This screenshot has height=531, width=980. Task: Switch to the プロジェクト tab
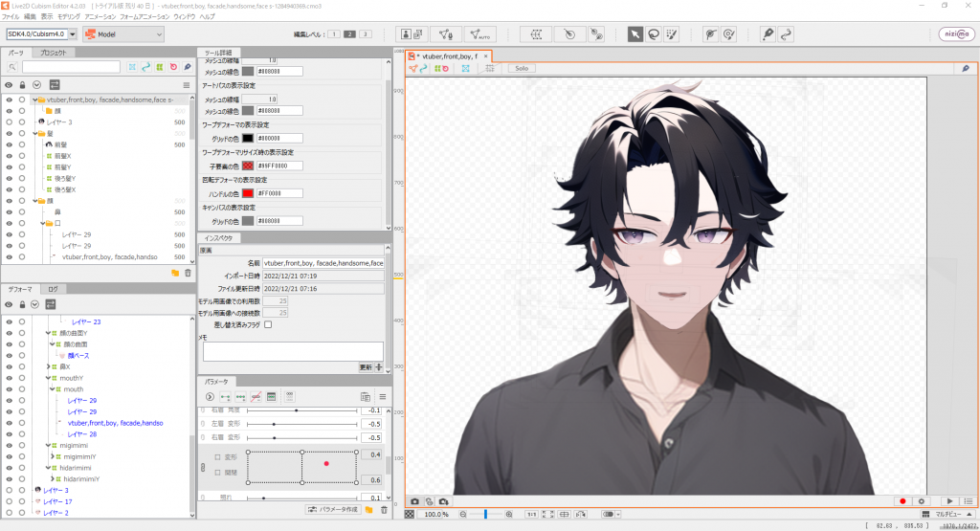tap(56, 53)
